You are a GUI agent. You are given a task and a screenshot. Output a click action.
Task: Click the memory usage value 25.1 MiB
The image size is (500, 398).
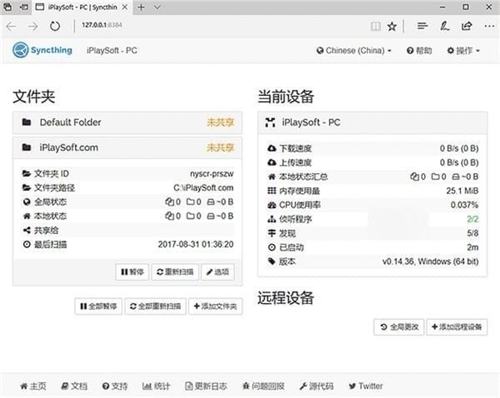tap(462, 191)
